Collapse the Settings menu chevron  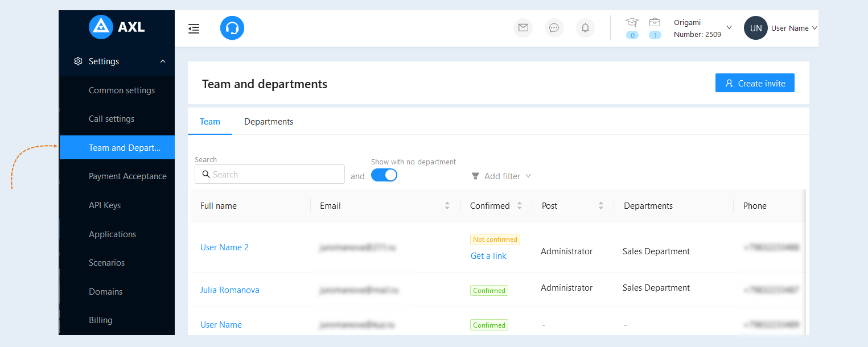pyautogui.click(x=163, y=61)
